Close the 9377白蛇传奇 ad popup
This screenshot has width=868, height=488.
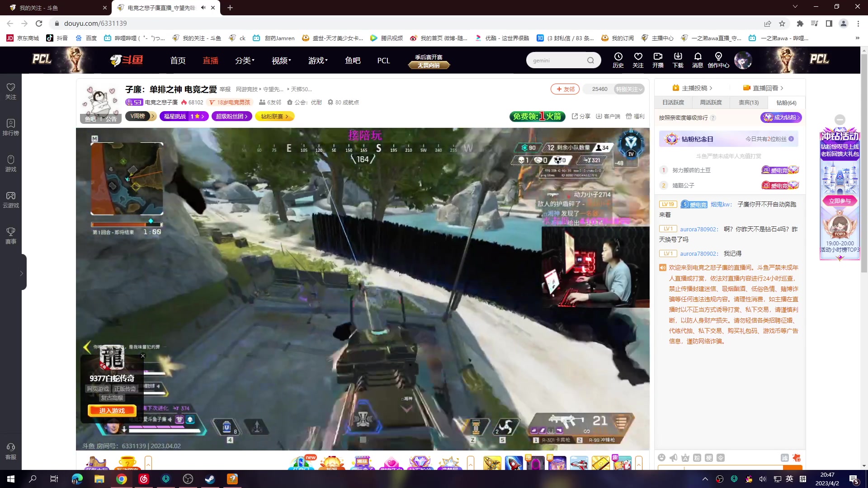(143, 356)
